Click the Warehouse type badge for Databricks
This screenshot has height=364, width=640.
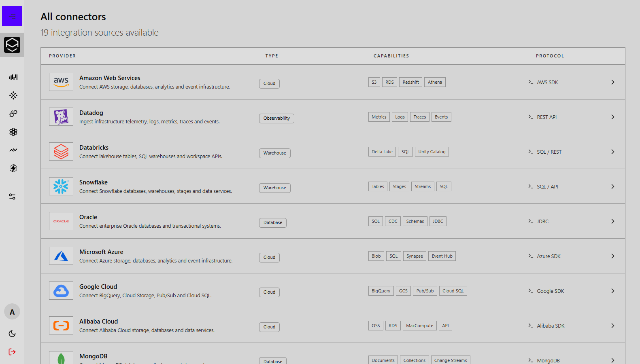(x=275, y=153)
